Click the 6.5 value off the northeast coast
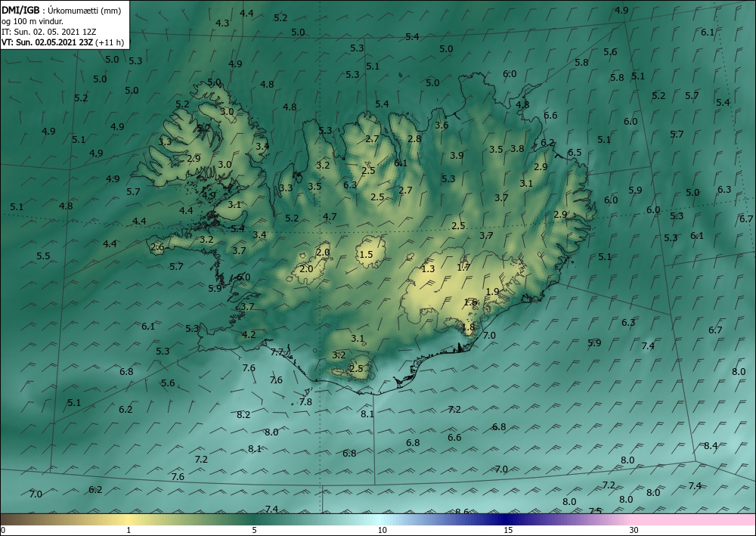 click(x=575, y=153)
